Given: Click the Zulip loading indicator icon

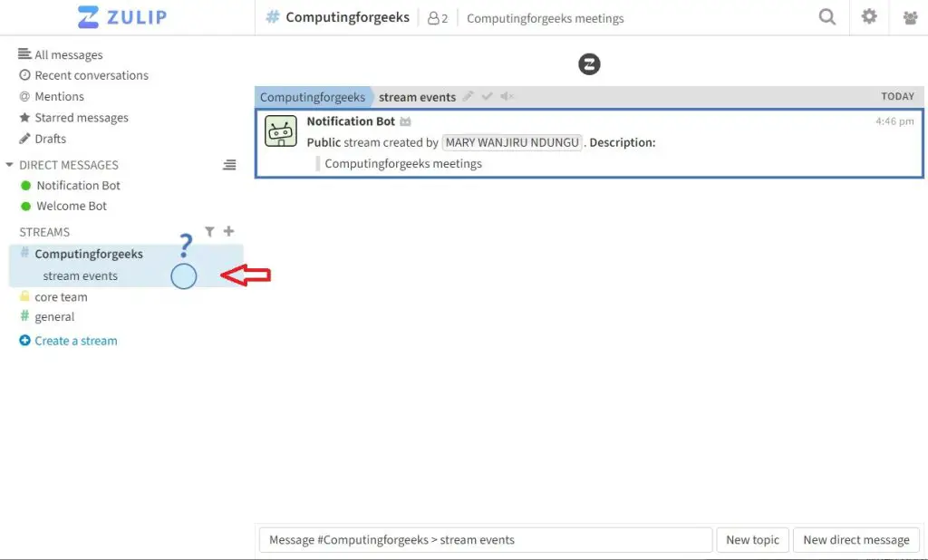Looking at the screenshot, I should [589, 64].
